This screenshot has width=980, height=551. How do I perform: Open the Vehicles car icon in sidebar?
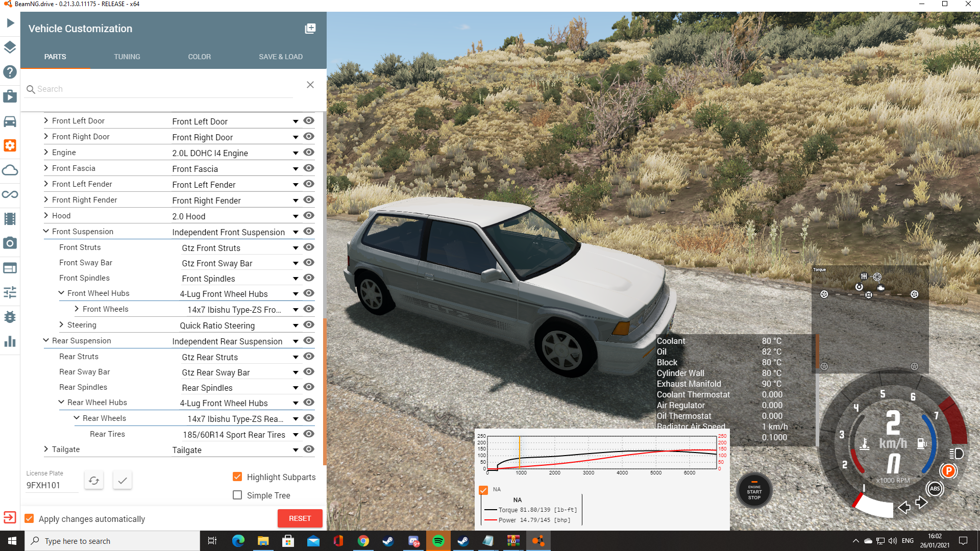pos(10,121)
